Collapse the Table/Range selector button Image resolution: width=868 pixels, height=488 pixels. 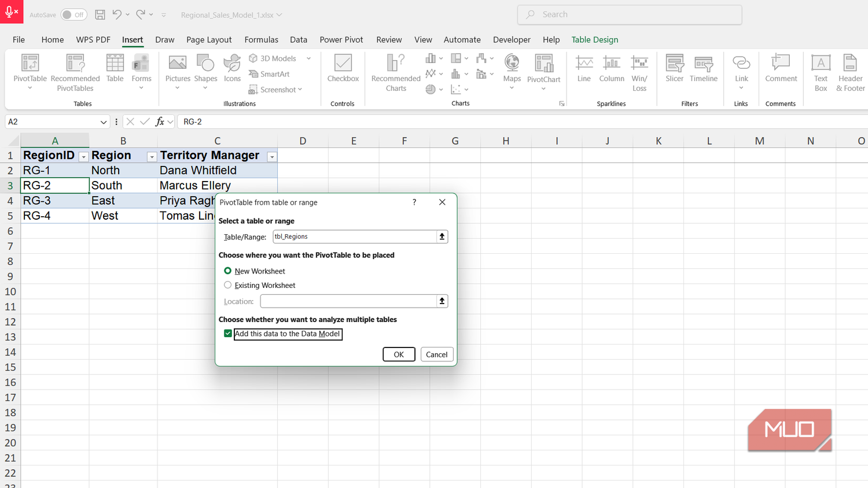point(442,236)
